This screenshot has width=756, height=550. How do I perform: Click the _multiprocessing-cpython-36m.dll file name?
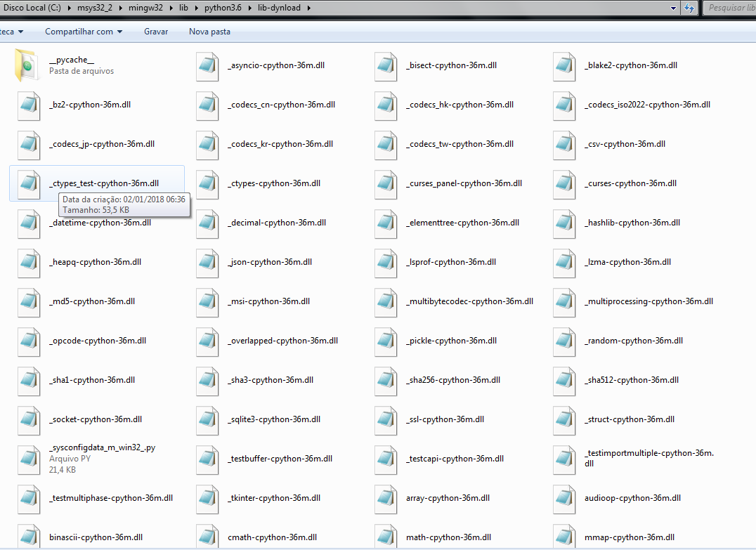click(x=649, y=301)
